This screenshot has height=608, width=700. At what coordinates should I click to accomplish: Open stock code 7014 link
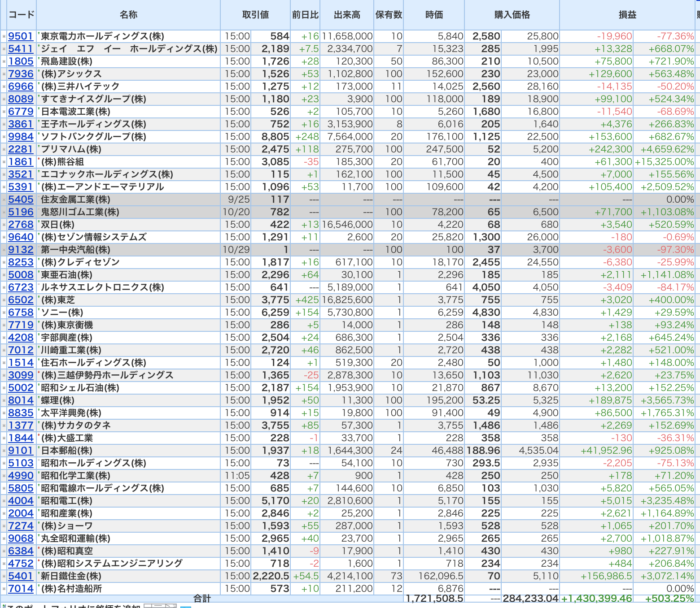(21, 589)
